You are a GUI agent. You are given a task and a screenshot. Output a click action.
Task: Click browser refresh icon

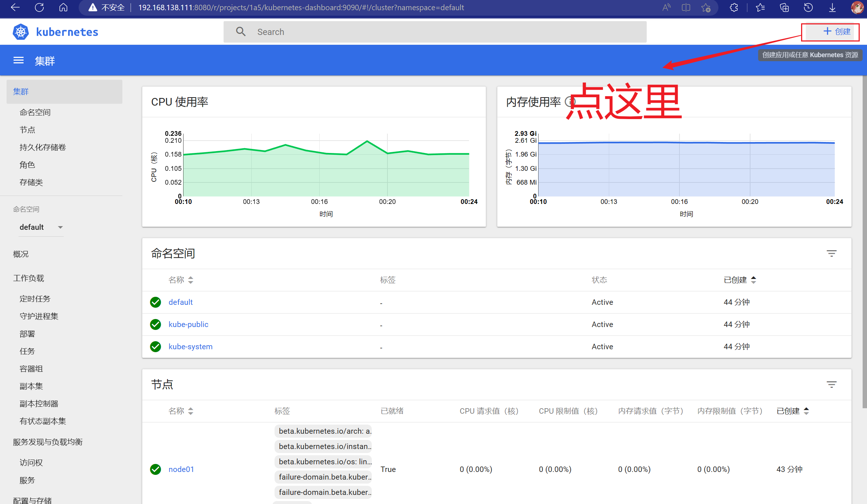click(39, 8)
